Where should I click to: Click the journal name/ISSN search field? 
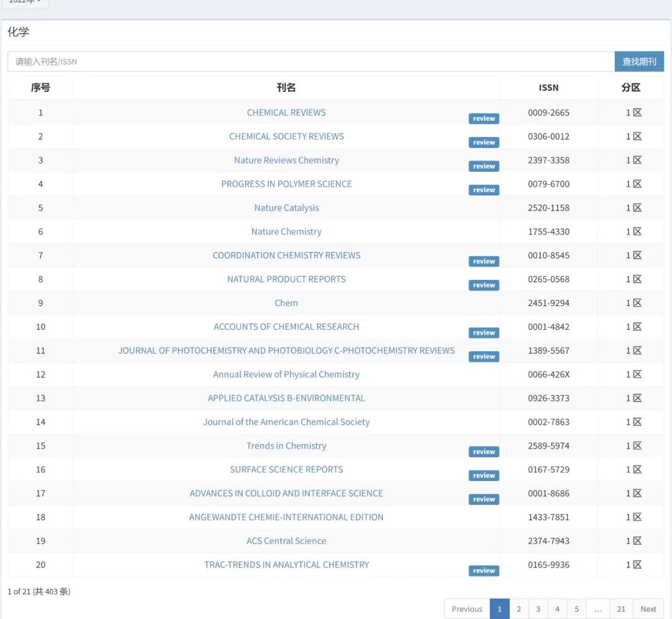(311, 62)
